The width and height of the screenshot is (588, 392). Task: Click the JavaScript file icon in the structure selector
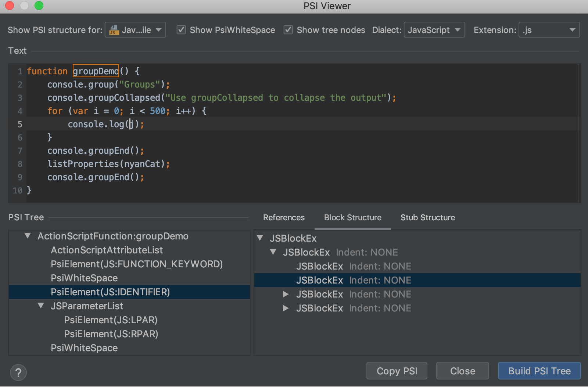[114, 30]
